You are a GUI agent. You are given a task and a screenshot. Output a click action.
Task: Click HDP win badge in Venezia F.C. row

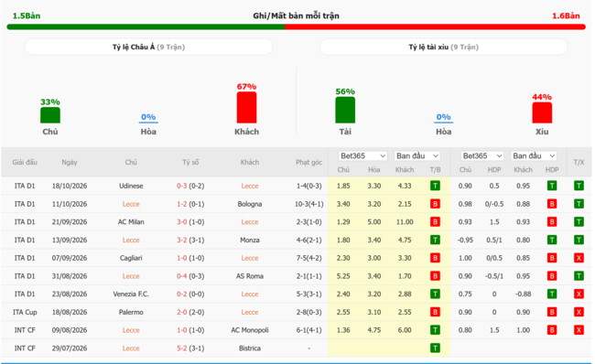552,294
